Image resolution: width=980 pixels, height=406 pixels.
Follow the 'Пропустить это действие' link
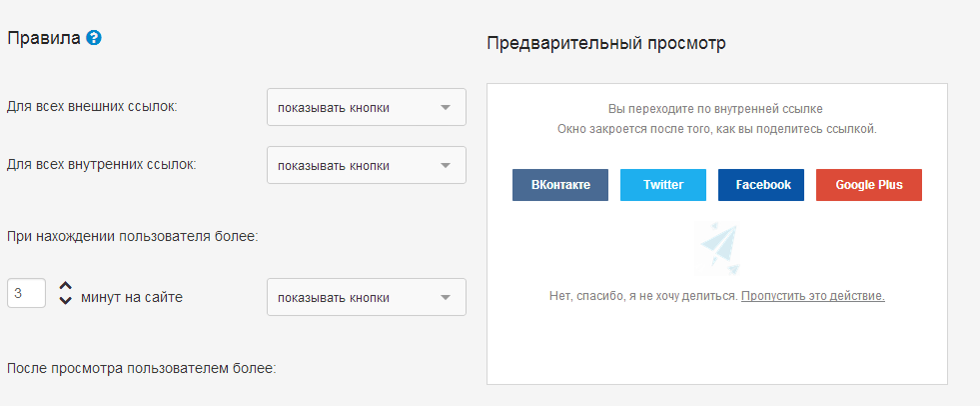click(x=812, y=296)
